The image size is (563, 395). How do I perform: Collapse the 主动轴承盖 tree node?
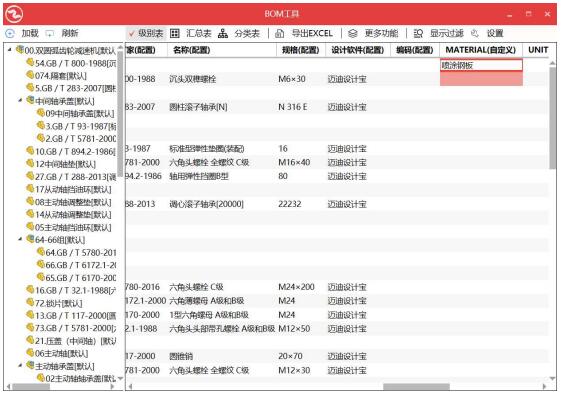click(20, 366)
